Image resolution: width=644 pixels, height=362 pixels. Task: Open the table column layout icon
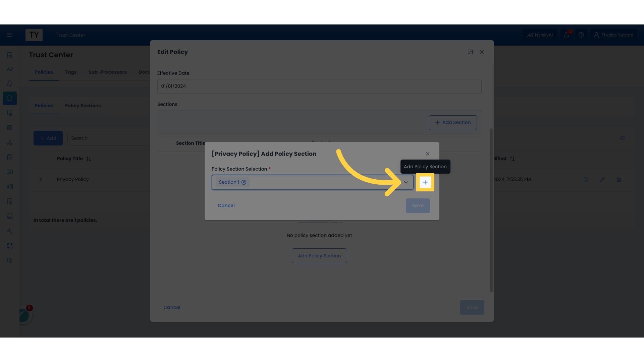(x=623, y=138)
